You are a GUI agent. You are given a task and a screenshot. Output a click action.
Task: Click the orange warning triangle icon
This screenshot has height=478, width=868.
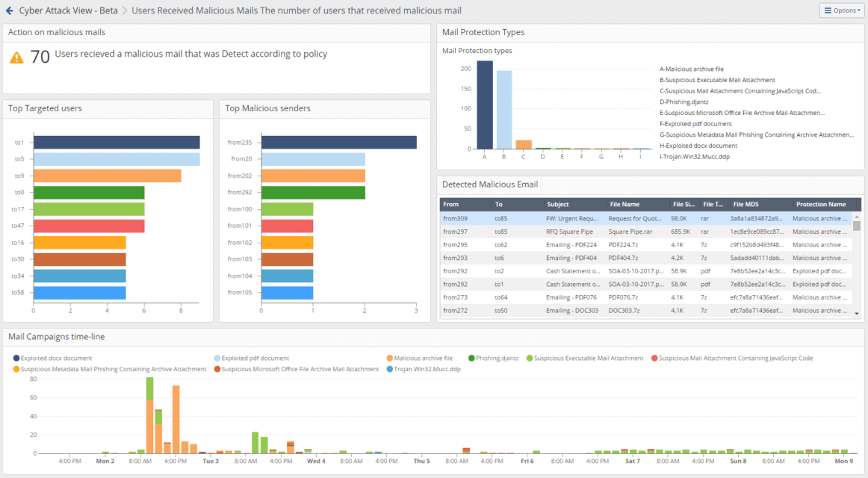click(x=16, y=58)
